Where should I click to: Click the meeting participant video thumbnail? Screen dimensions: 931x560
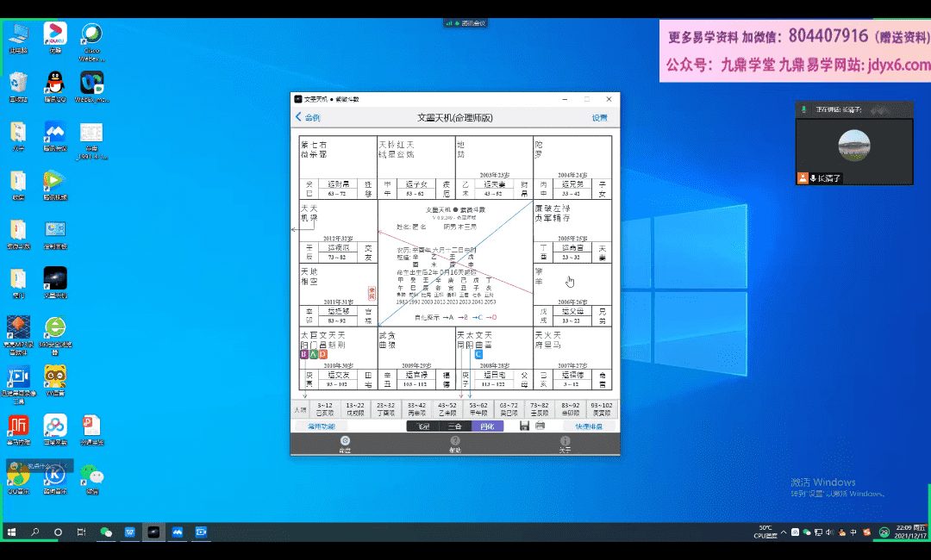(853, 144)
